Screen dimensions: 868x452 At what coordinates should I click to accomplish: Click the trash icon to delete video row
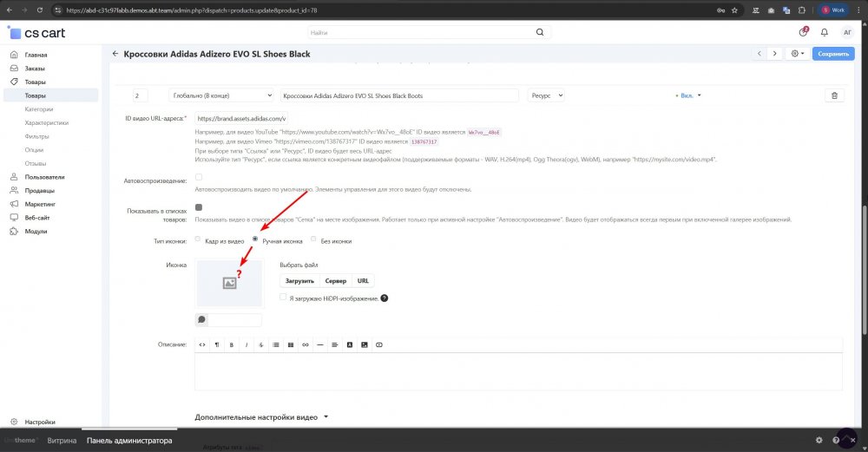click(x=834, y=95)
